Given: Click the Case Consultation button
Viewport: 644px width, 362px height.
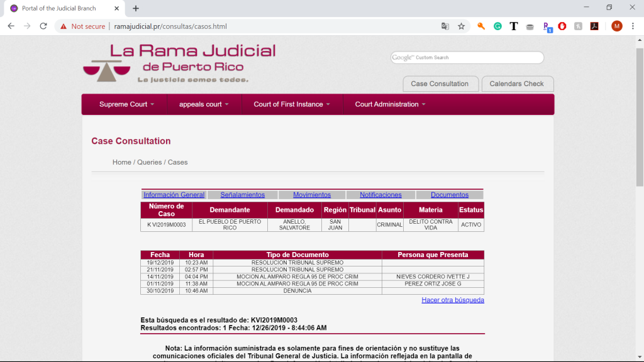Looking at the screenshot, I should coord(440,84).
